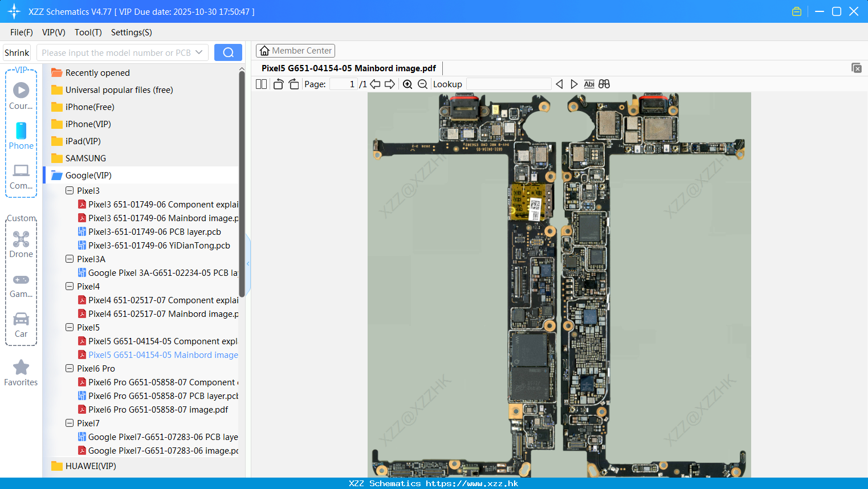
Task: Click the XZZ app logo in title bar
Action: [14, 11]
